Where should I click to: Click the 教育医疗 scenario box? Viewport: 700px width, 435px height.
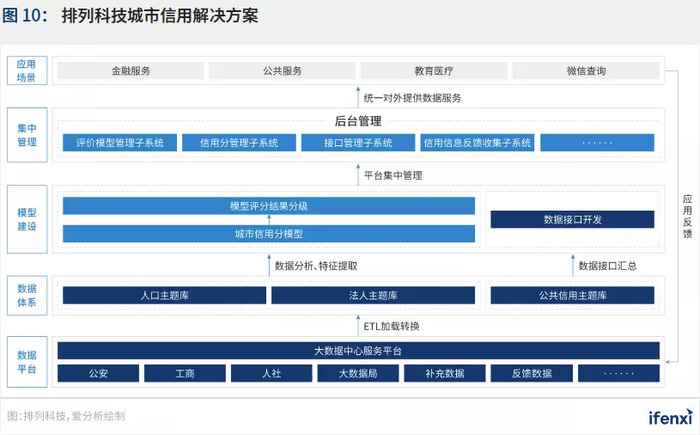[x=434, y=71]
